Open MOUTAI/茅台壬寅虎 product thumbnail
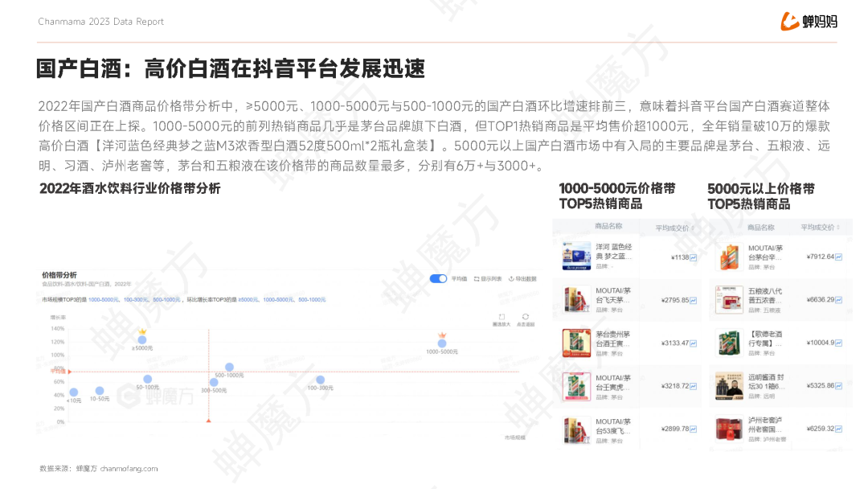Viewport: 868px width, 489px height. (576, 386)
